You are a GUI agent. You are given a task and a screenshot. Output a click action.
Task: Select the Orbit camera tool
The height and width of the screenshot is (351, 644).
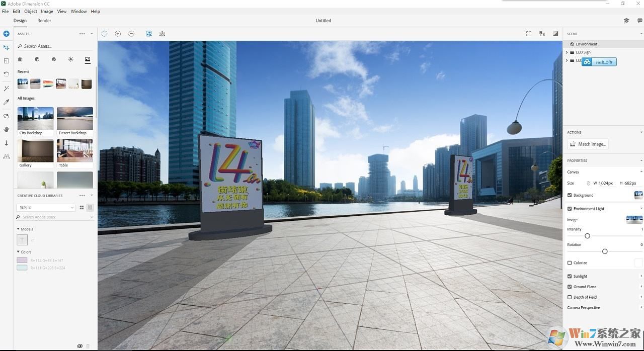(7, 116)
